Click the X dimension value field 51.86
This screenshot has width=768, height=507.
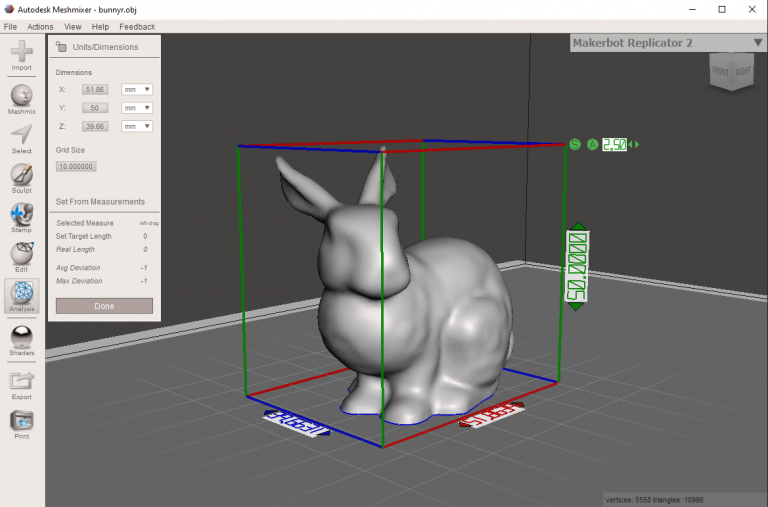coord(95,90)
